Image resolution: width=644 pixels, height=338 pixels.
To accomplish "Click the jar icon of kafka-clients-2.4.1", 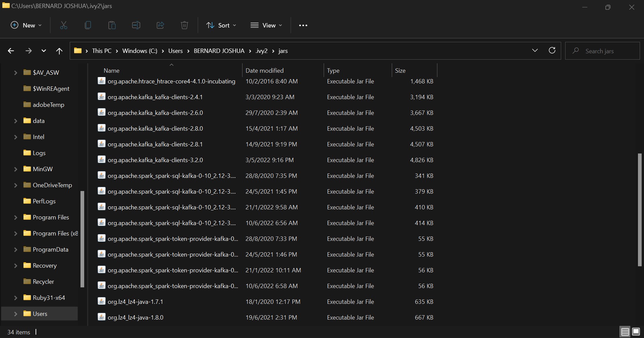I will click(101, 96).
